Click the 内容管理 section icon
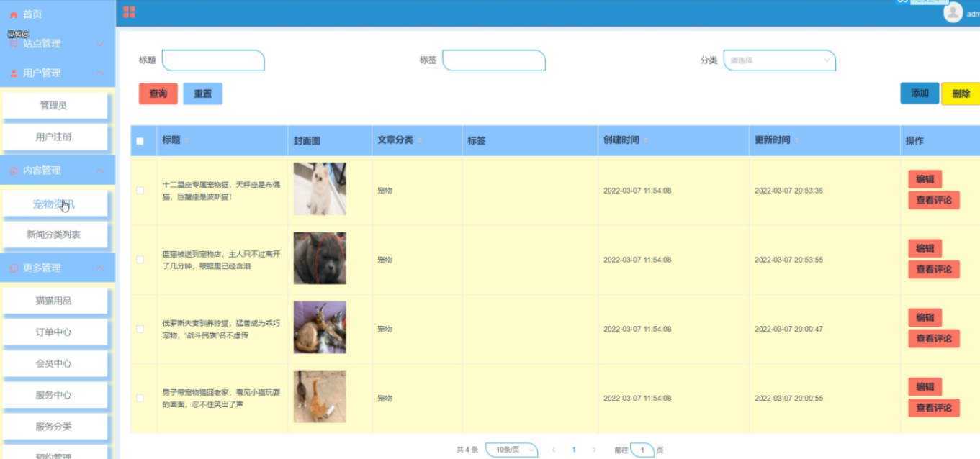The image size is (980, 459). coord(14,171)
